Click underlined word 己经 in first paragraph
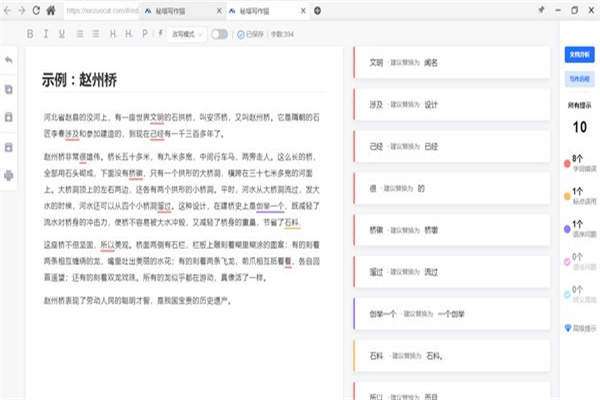This screenshot has width=600, height=400. [x=157, y=134]
